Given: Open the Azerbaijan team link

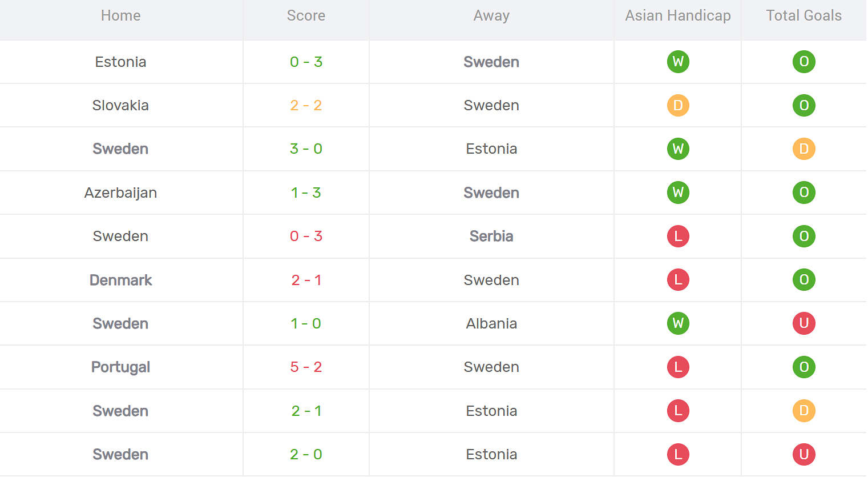Looking at the screenshot, I should tap(120, 193).
